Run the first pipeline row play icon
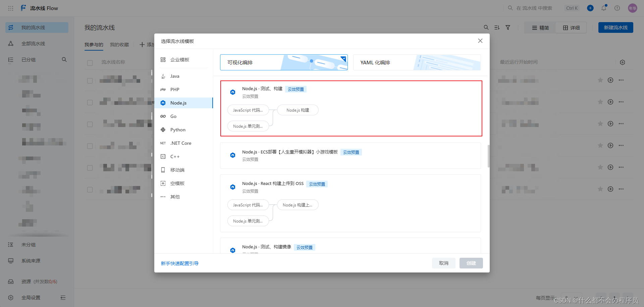644x307 pixels. coord(610,80)
